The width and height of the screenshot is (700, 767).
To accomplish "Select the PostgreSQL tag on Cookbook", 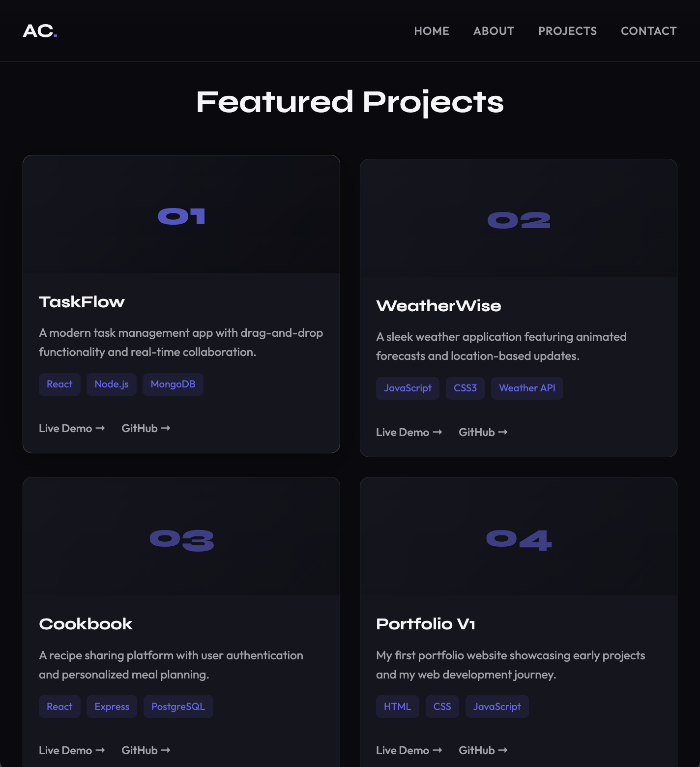I will click(x=178, y=706).
